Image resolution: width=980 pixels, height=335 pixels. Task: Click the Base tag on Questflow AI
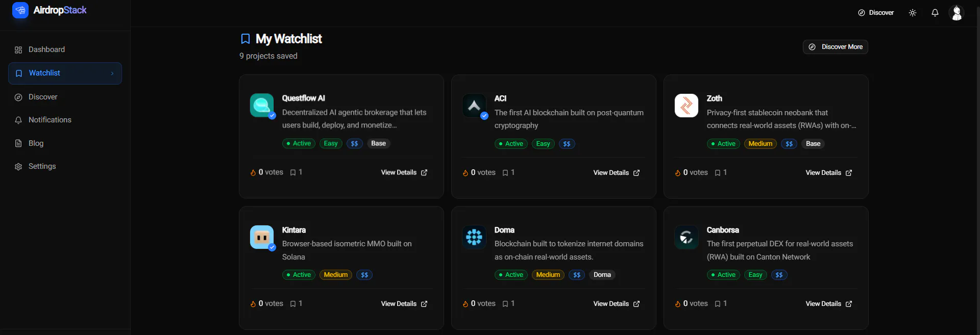(x=378, y=144)
